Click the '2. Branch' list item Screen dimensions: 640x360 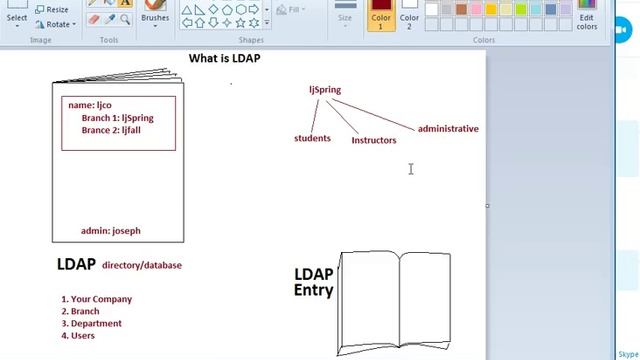point(80,311)
